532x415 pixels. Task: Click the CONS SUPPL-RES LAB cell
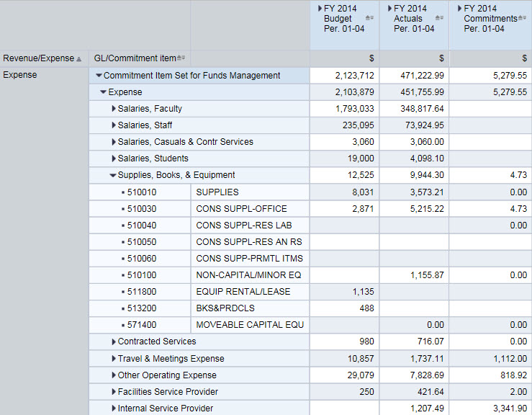pyautogui.click(x=250, y=226)
